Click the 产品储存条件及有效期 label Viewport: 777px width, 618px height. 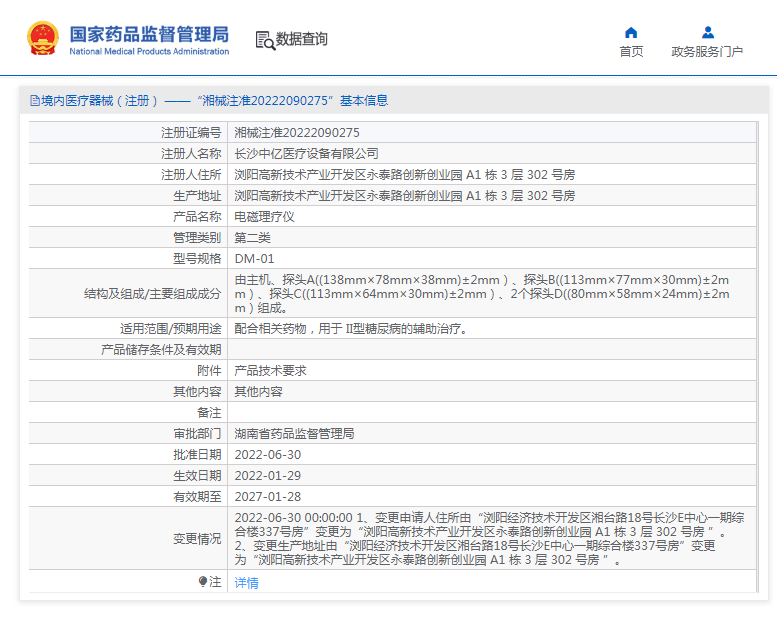pyautogui.click(x=161, y=350)
